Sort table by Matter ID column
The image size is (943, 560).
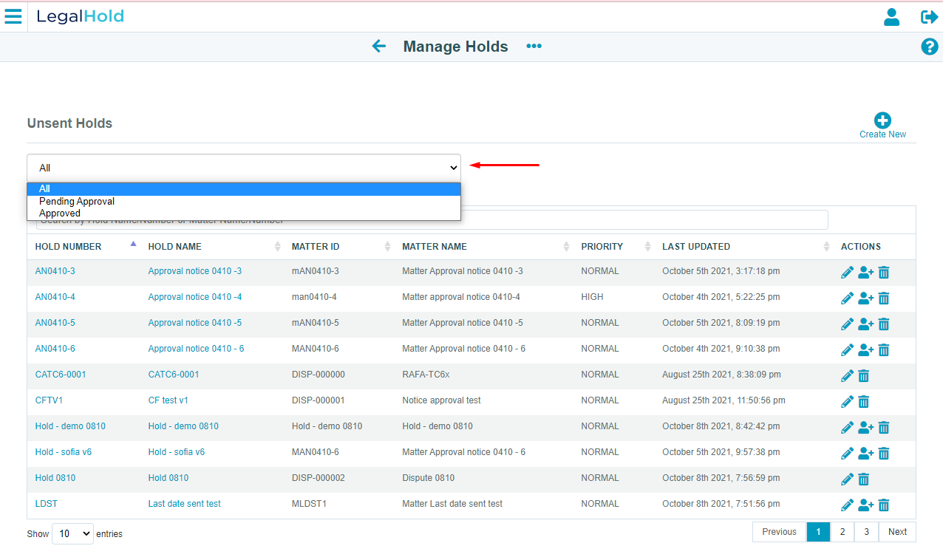coord(341,247)
